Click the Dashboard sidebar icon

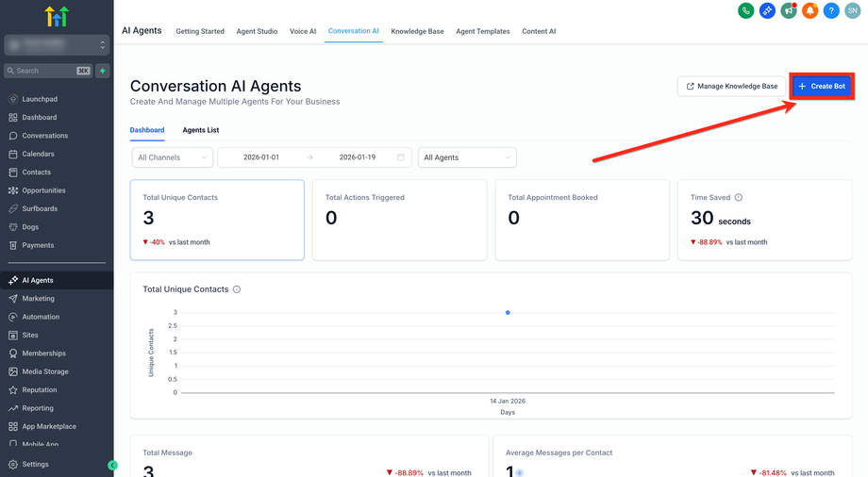pyautogui.click(x=13, y=117)
